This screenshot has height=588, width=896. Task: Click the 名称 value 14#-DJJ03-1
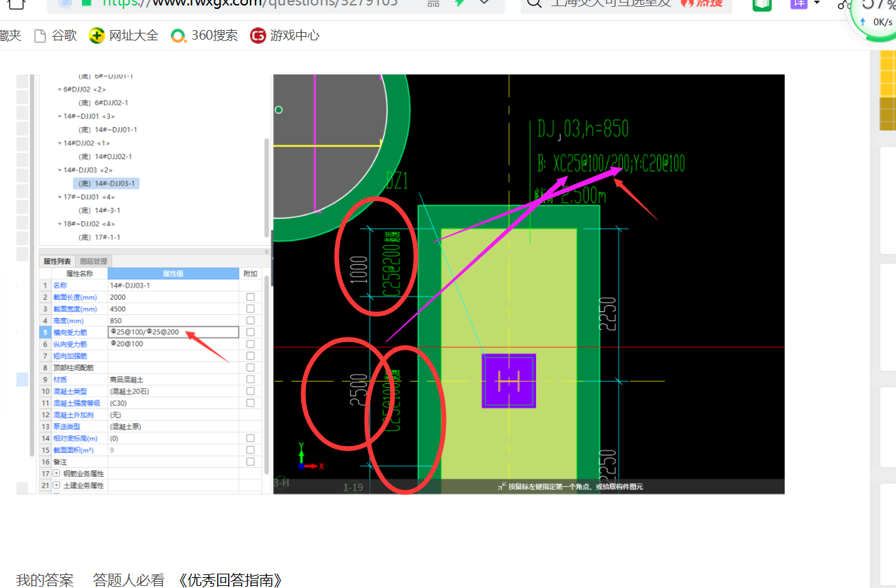(130, 285)
